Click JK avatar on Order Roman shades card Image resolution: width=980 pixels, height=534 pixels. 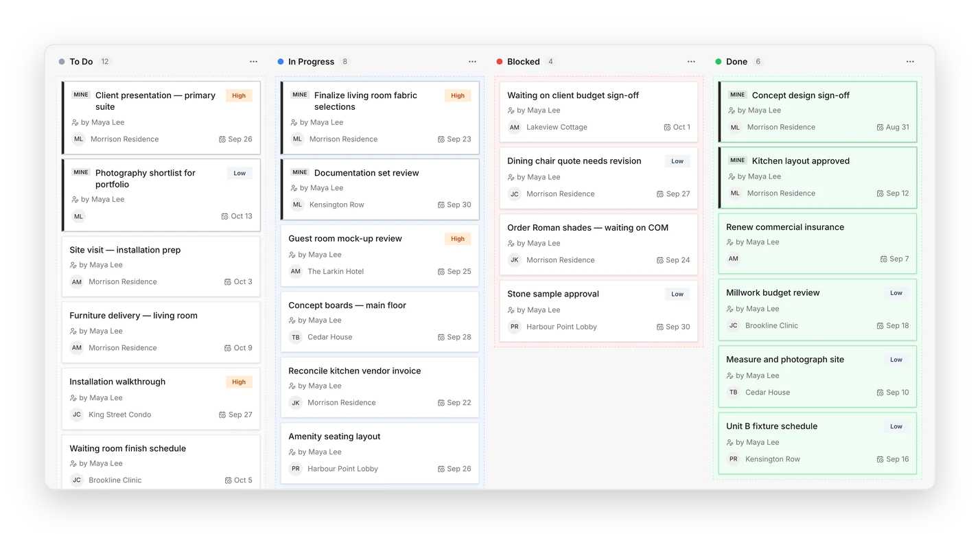pos(514,260)
